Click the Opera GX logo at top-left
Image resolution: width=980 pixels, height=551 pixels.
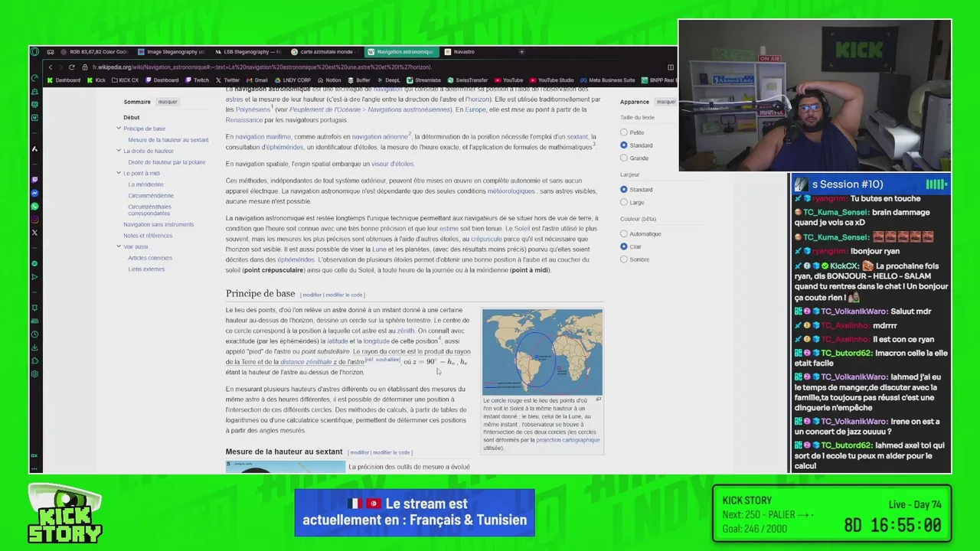pos(34,52)
